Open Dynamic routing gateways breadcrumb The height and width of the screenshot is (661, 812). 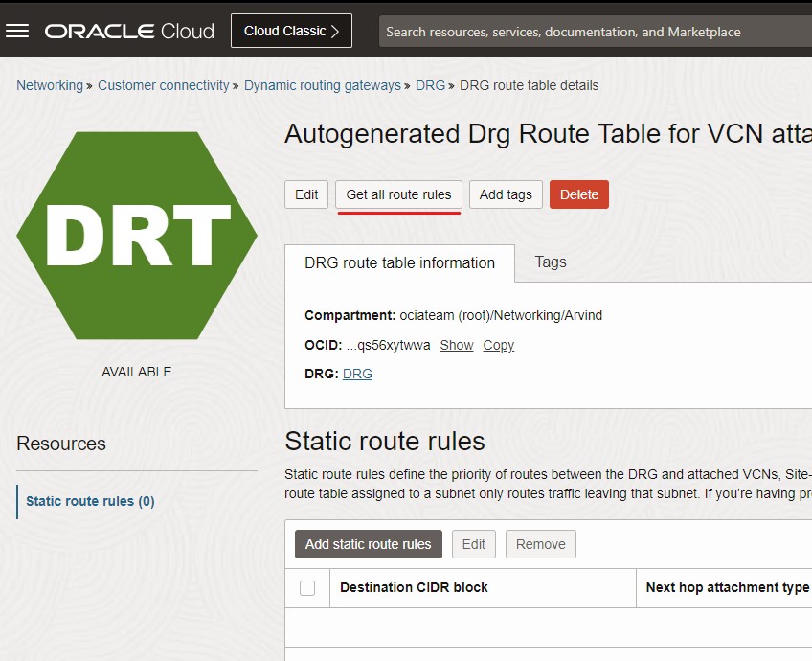[323, 85]
